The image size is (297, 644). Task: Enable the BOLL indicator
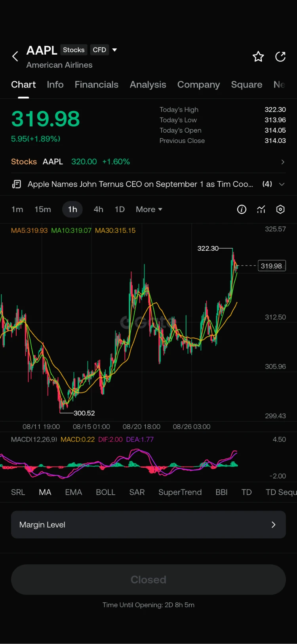[106, 492]
